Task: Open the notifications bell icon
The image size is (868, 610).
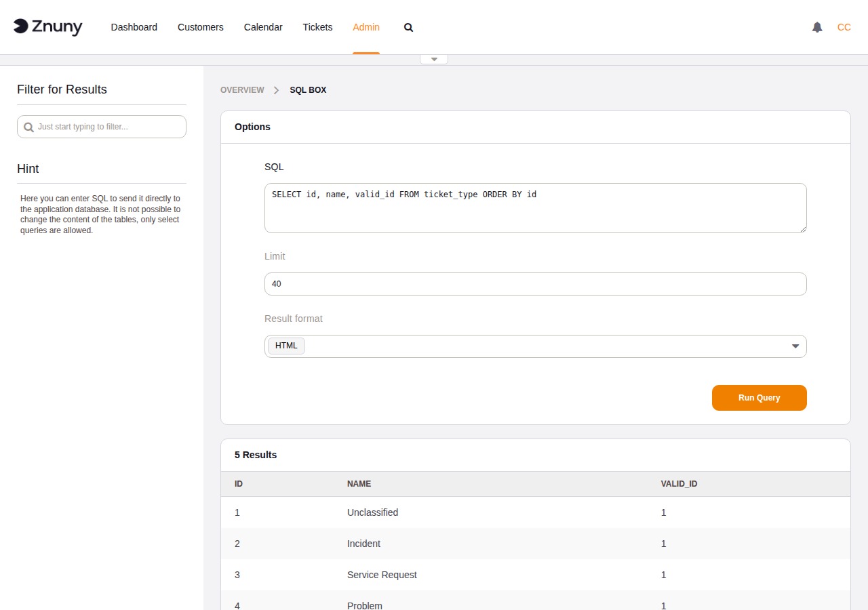Action: tap(817, 27)
